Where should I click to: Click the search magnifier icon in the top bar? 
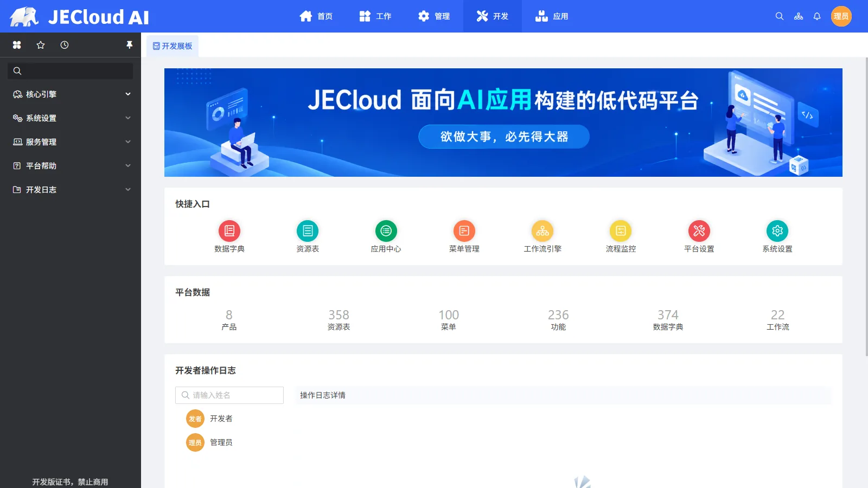pos(780,16)
